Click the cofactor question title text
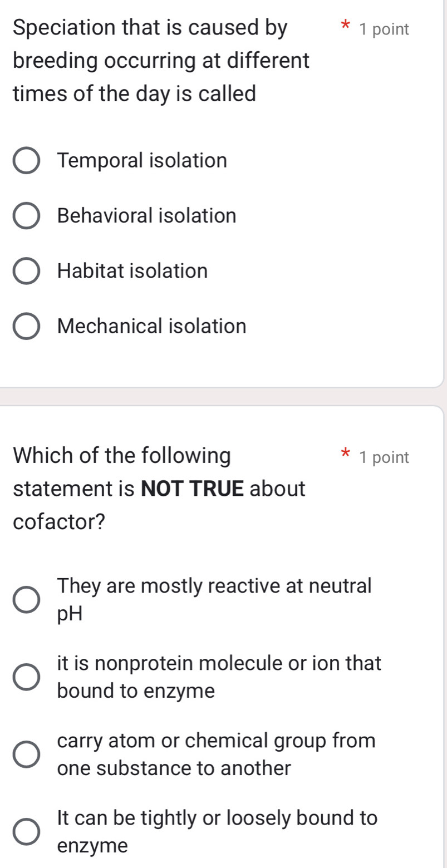 tap(160, 489)
